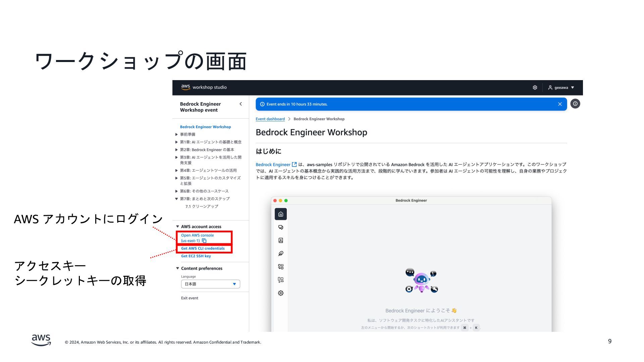This screenshot has width=644, height=362.
Task: Click the feather icon in Bedrock Engineer sidebar
Action: [x=281, y=253]
